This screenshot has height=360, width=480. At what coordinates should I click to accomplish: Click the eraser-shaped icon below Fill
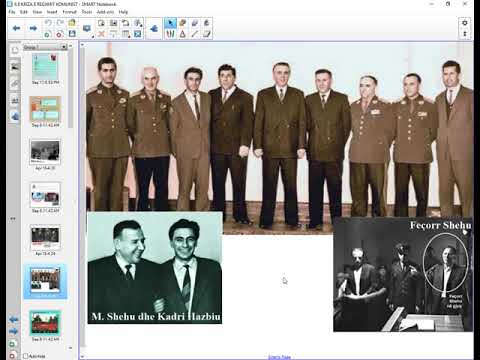207,34
